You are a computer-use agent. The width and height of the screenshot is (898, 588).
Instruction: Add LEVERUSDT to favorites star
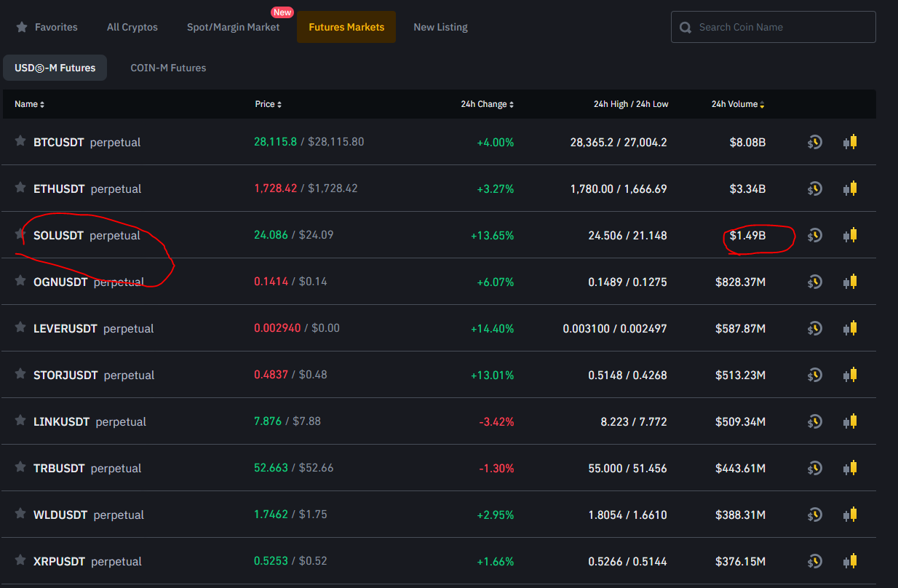coord(20,327)
